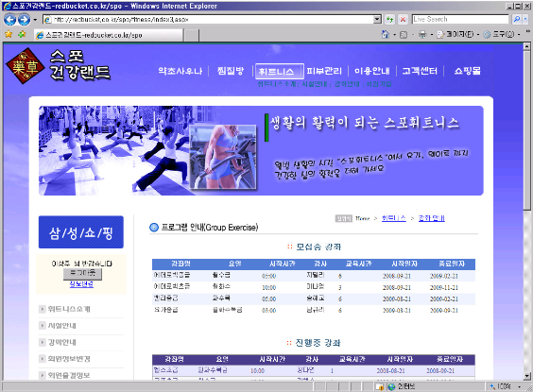Open 회원출결정보 in the left sidebar
533x392 pixels.
tap(69, 375)
